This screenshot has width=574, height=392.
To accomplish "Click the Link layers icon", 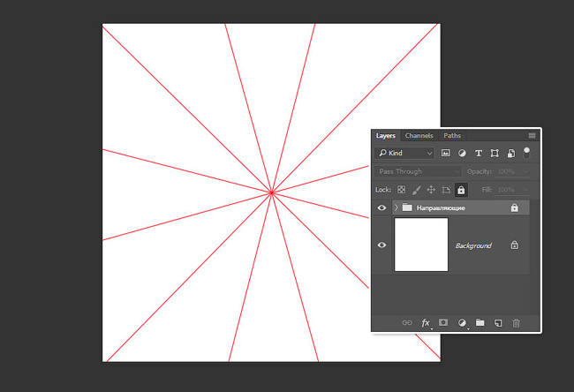I will point(407,323).
